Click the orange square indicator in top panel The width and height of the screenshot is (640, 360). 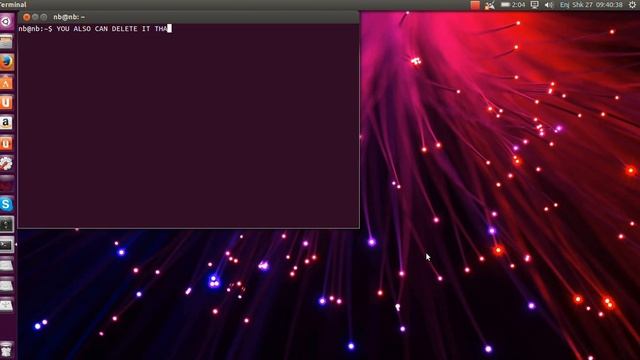475,4
